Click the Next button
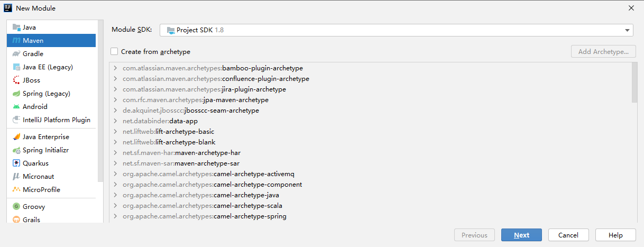Screen dimensions: 644x247 coord(521,235)
